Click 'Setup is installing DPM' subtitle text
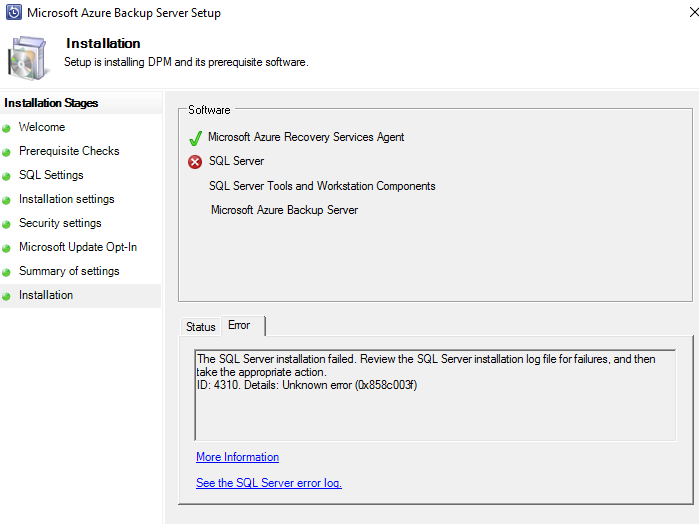 tap(186, 62)
